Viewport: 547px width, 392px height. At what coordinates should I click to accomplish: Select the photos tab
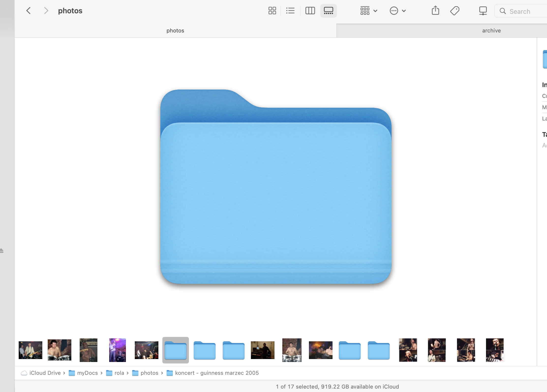175,30
